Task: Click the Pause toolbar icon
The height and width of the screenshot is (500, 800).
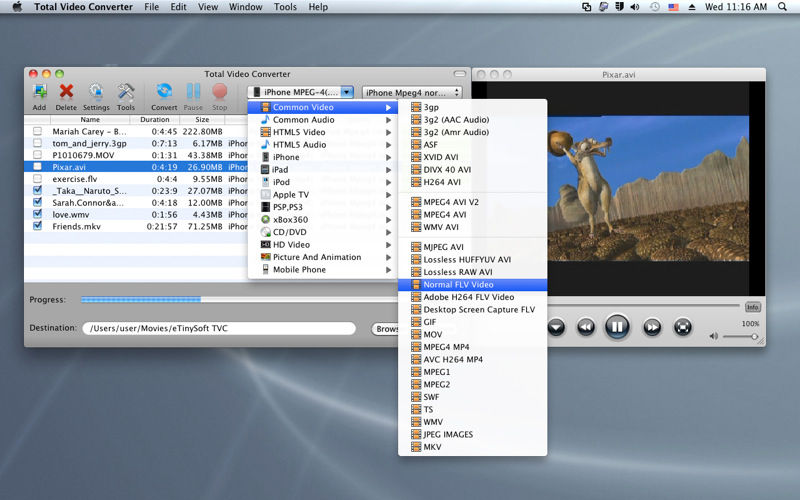Action: click(193, 92)
